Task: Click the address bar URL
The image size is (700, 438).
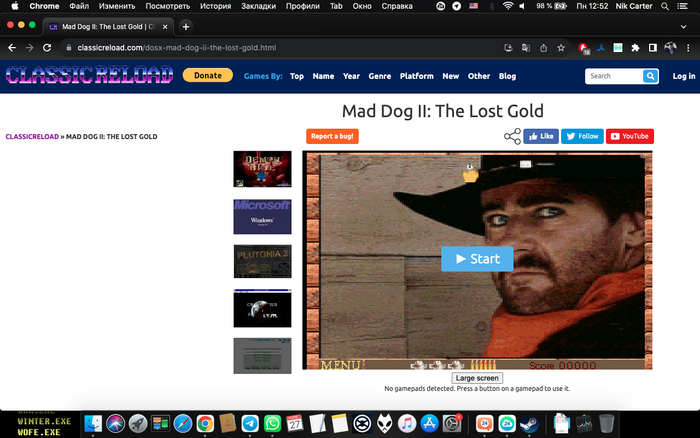Action: click(177, 48)
